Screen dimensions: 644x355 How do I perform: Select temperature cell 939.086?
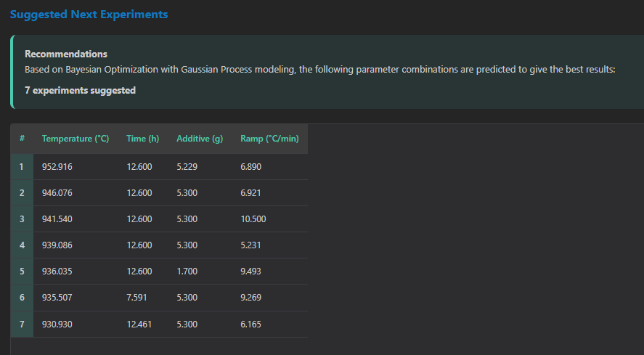click(x=57, y=245)
